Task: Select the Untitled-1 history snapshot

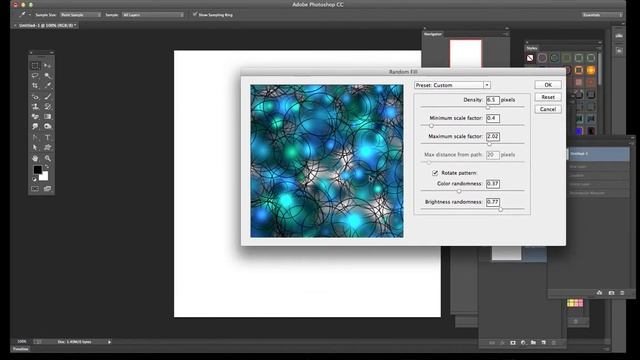Action: pos(599,154)
